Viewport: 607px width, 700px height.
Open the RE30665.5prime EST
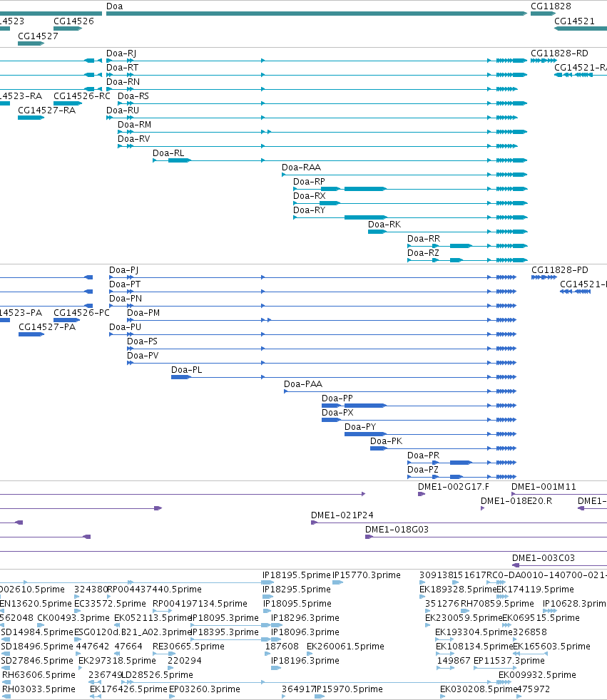pyautogui.click(x=188, y=647)
